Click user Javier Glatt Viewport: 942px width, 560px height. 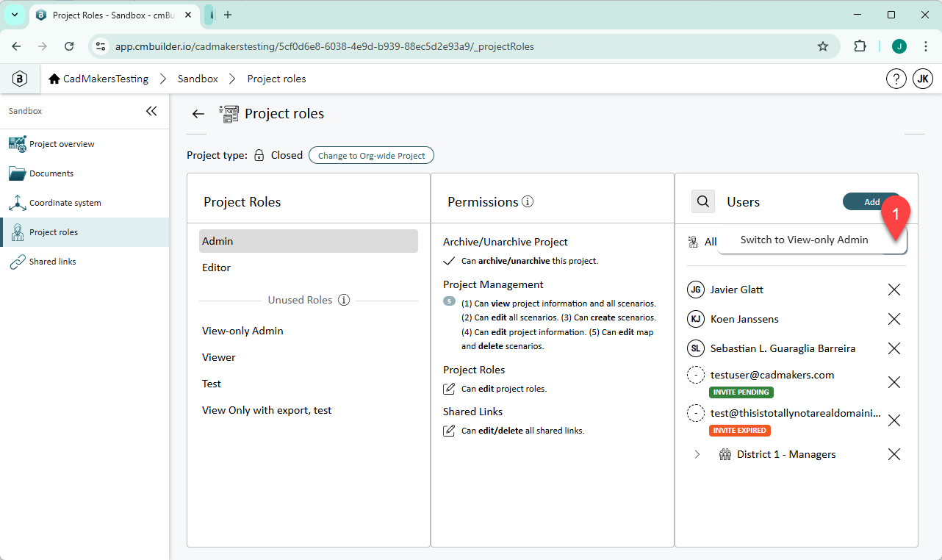point(736,290)
